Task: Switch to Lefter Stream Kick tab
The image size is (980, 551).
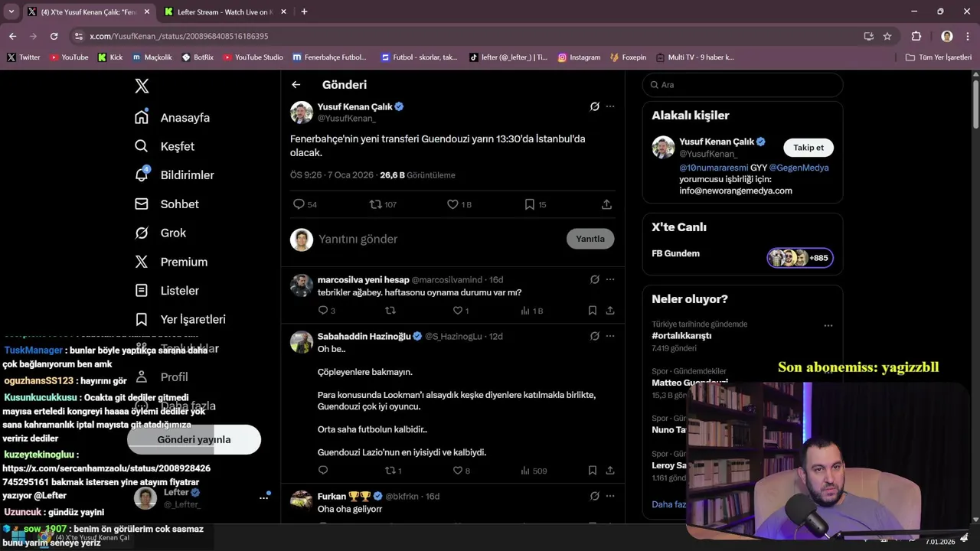Action: coord(226,11)
